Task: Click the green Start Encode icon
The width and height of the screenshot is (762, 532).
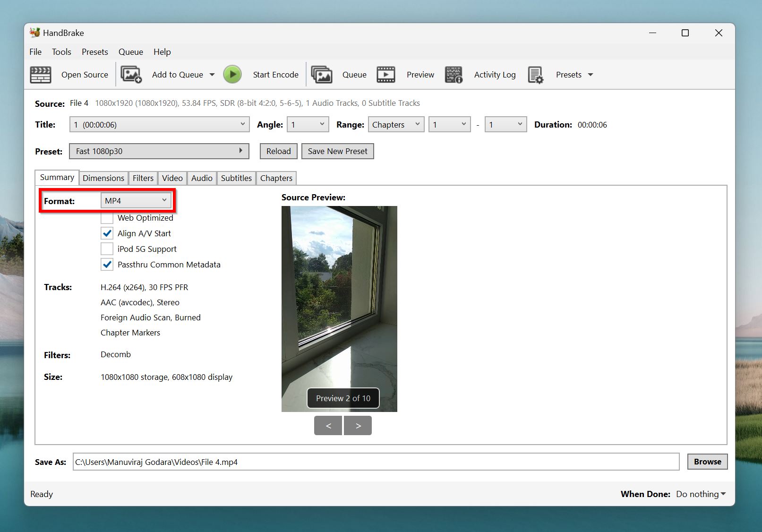Action: tap(232, 74)
